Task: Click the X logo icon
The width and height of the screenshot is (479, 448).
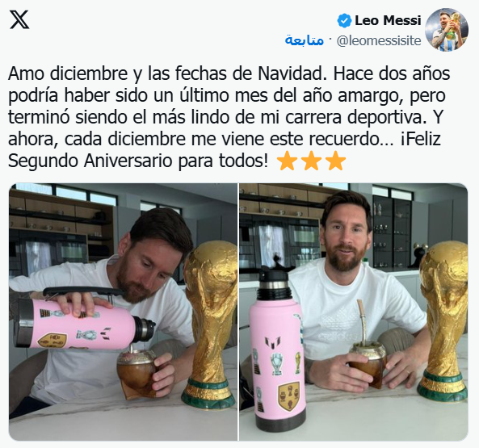Action: [x=19, y=20]
